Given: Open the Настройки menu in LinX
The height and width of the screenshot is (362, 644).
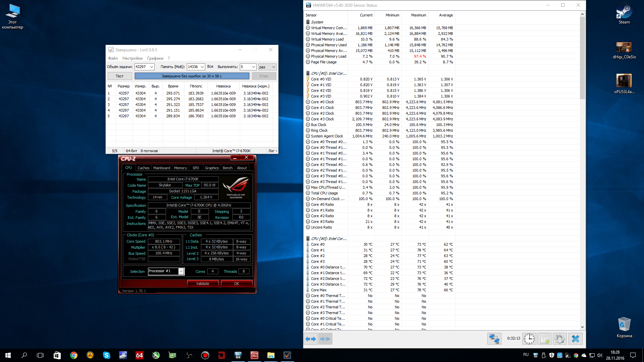Looking at the screenshot, I should point(132,58).
